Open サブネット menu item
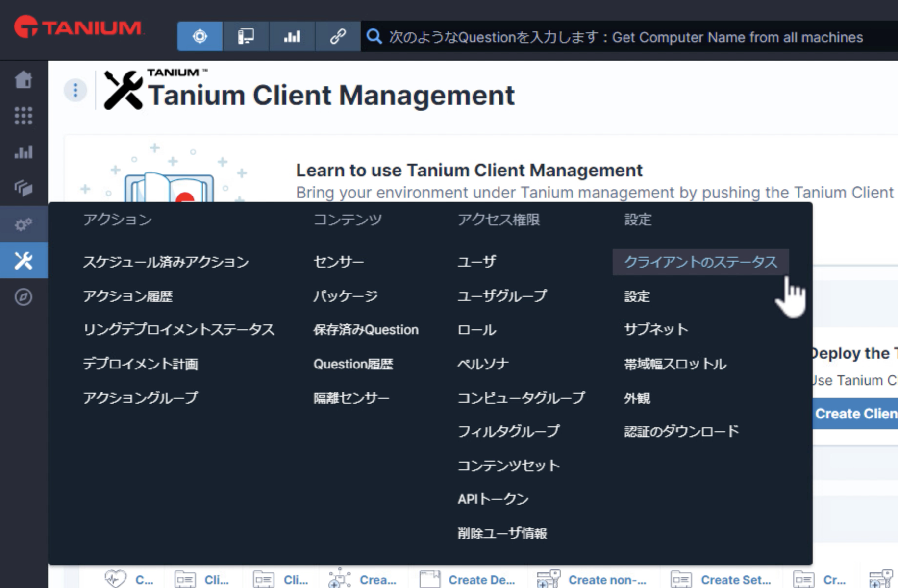Screen dimensions: 898x588 pyautogui.click(x=656, y=330)
